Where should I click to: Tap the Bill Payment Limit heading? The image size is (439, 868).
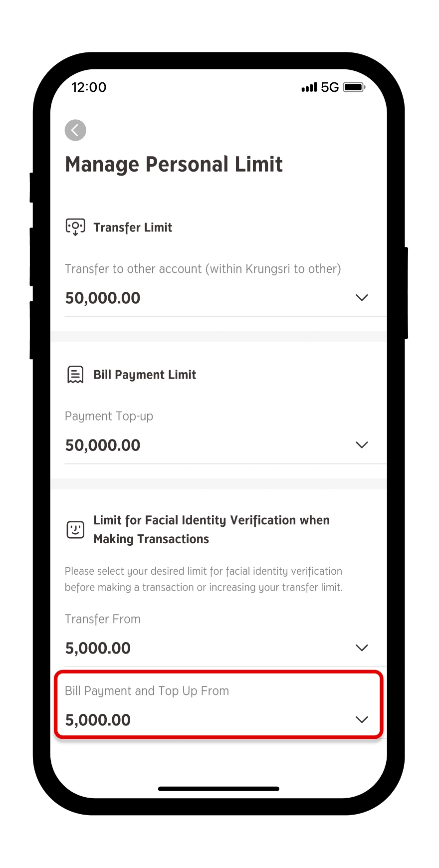[x=145, y=375]
